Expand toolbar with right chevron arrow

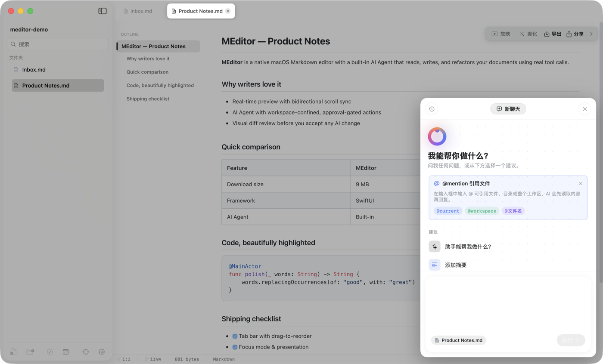591,34
